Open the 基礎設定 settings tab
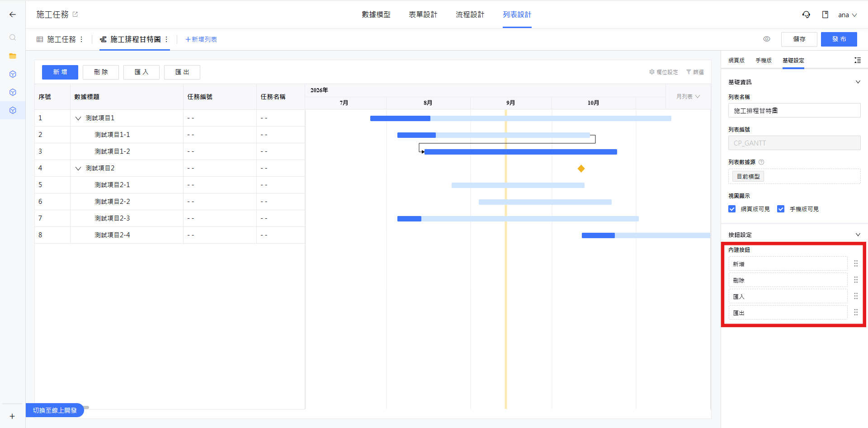Screen dimensions: 868x428 [x=793, y=60]
